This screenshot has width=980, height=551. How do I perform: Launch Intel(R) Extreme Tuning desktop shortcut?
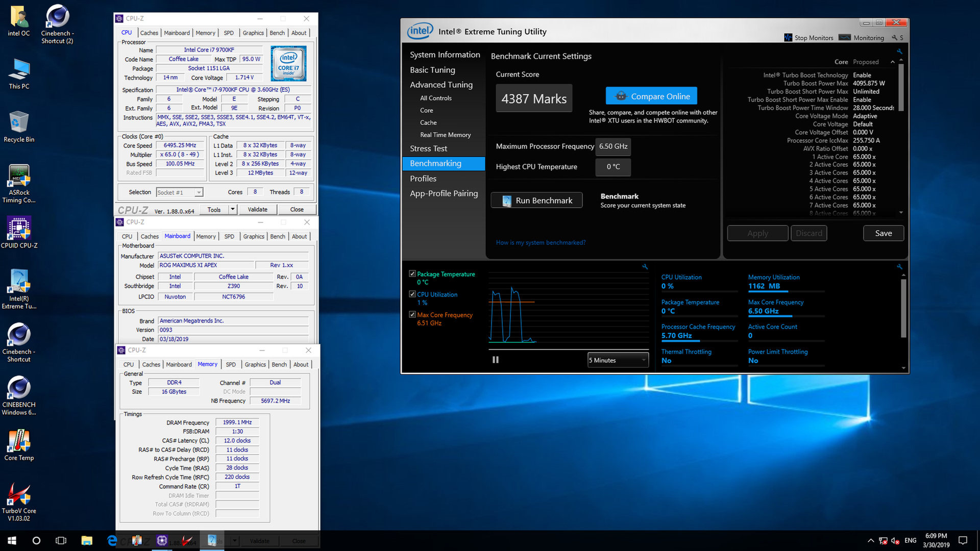19,289
